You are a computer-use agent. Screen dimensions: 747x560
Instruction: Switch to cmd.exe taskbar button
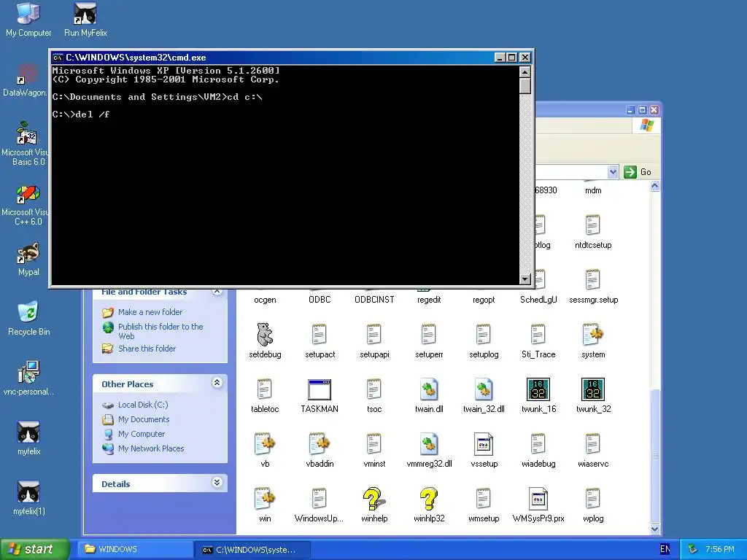[252, 550]
